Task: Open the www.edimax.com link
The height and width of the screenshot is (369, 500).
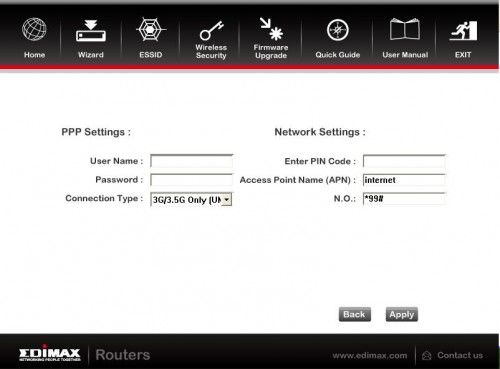Action: pyautogui.click(x=370, y=356)
